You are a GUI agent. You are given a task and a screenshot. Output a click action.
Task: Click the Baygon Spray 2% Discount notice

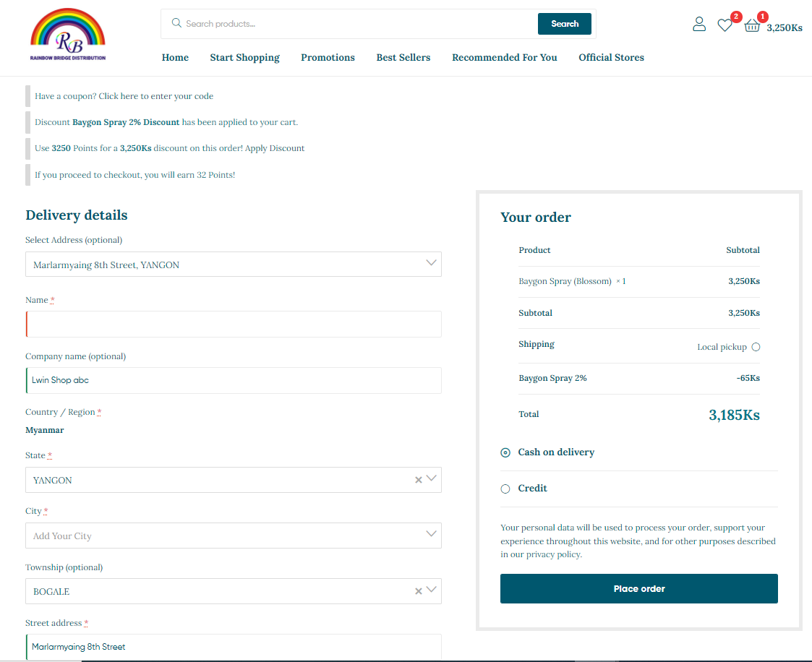point(166,122)
